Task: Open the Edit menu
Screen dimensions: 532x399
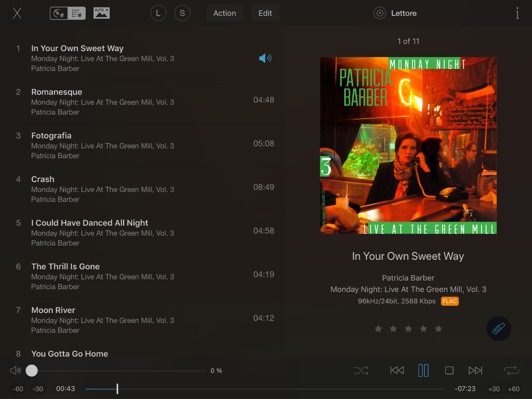Action: coord(265,13)
